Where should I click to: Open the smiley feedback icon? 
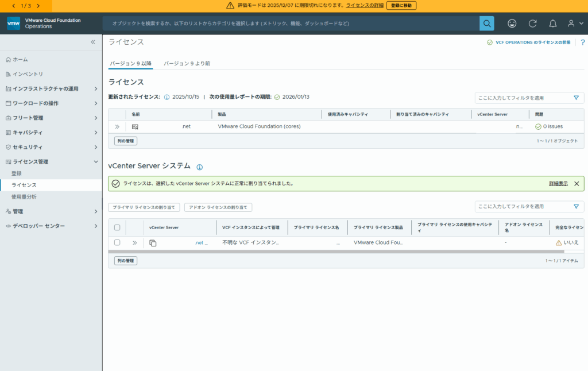click(512, 24)
